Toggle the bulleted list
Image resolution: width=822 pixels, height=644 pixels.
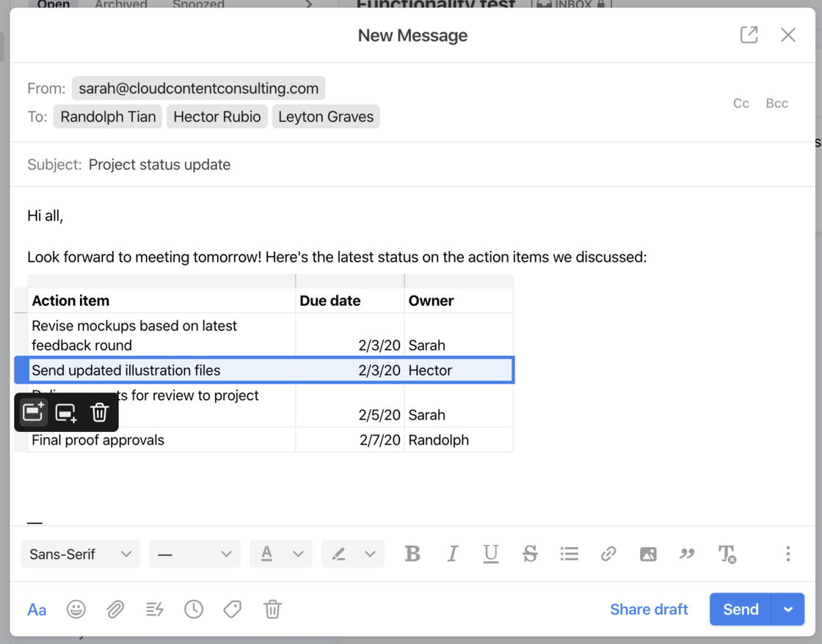(x=569, y=554)
